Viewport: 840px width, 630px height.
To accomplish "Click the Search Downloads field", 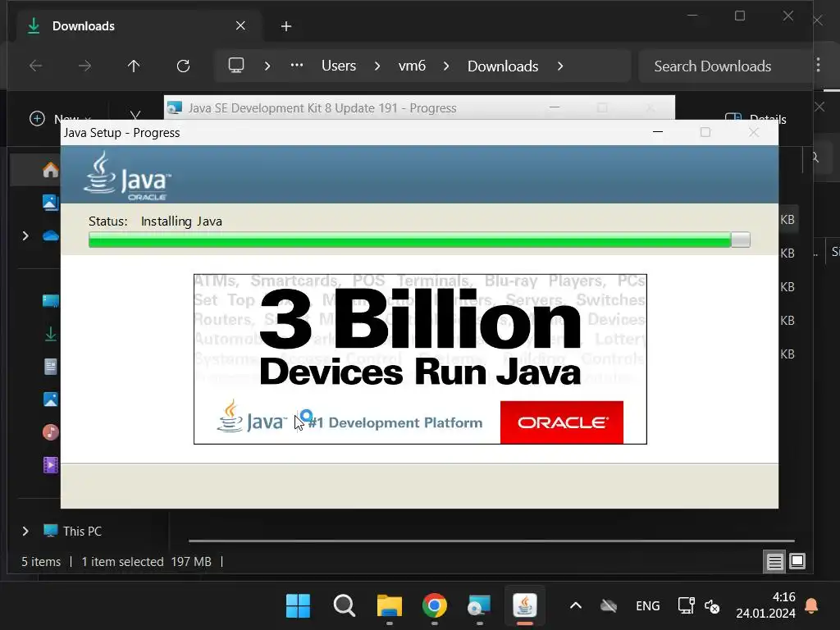I will coord(725,66).
